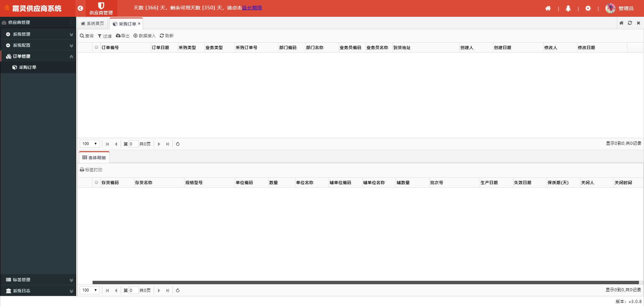Screen dimensions: 644x306
Task: Collapse the 订单管理 sidebar menu
Action: 38,56
